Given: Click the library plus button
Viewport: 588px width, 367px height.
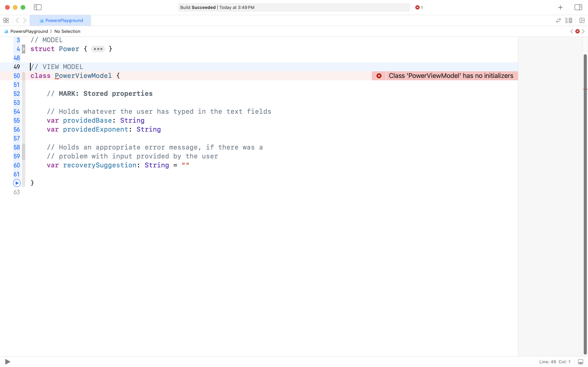Looking at the screenshot, I should pos(560,7).
